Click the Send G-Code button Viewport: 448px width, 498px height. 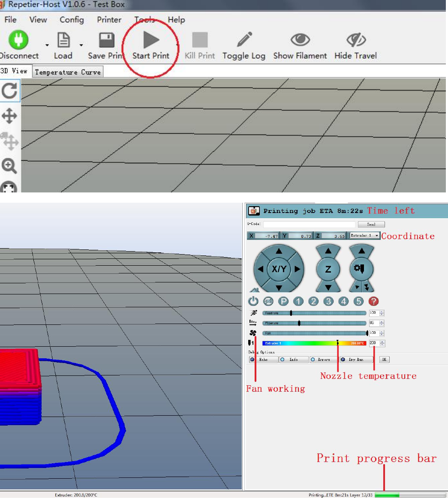(371, 224)
